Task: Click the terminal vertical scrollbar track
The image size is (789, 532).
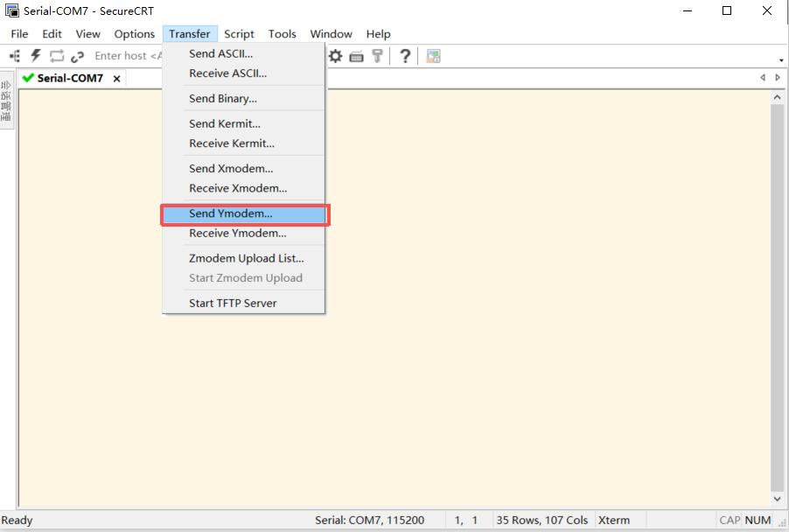Action: click(778, 297)
